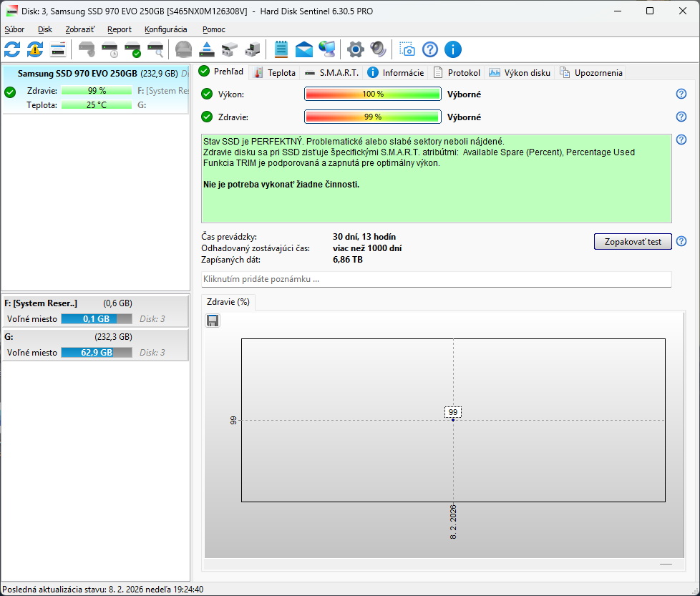The image size is (700, 596).
Task: Click help icon beside Zdravie bar
Action: point(681,117)
